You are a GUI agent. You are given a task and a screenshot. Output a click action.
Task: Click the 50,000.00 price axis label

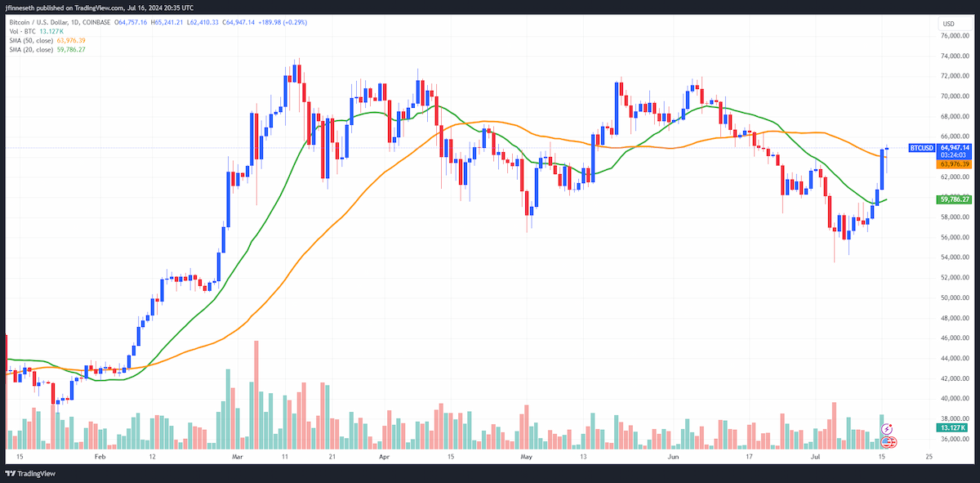pyautogui.click(x=954, y=298)
